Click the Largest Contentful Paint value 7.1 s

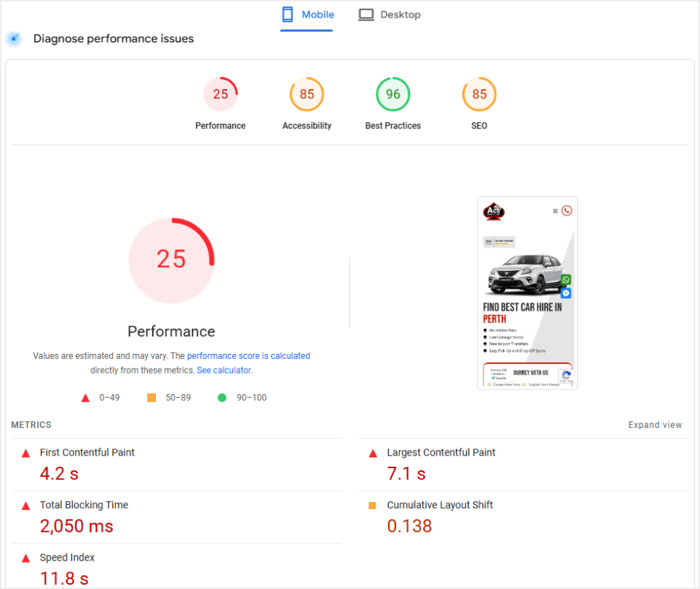[x=406, y=473]
